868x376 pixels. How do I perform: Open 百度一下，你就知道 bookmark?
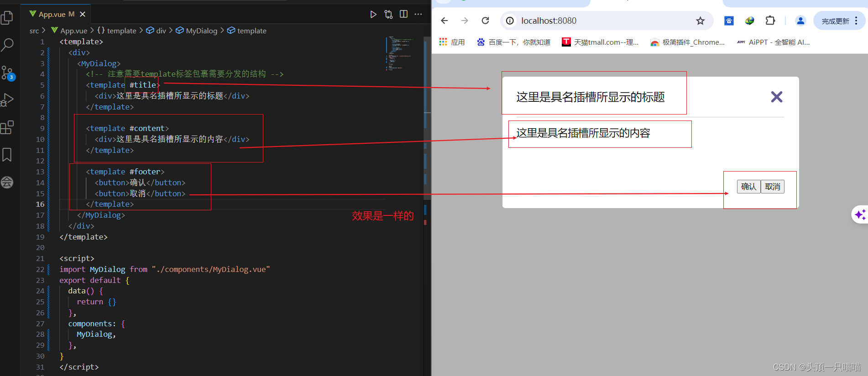(513, 42)
